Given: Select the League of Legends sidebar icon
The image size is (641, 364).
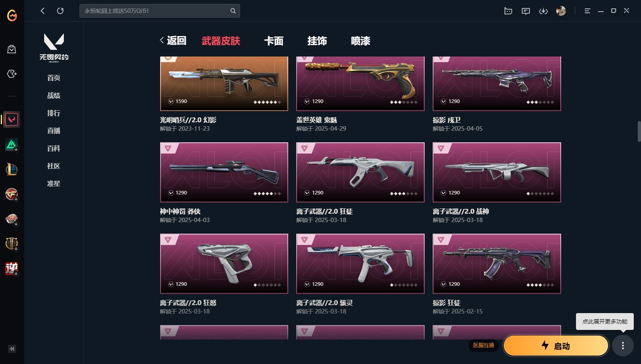Looking at the screenshot, I should (12, 170).
